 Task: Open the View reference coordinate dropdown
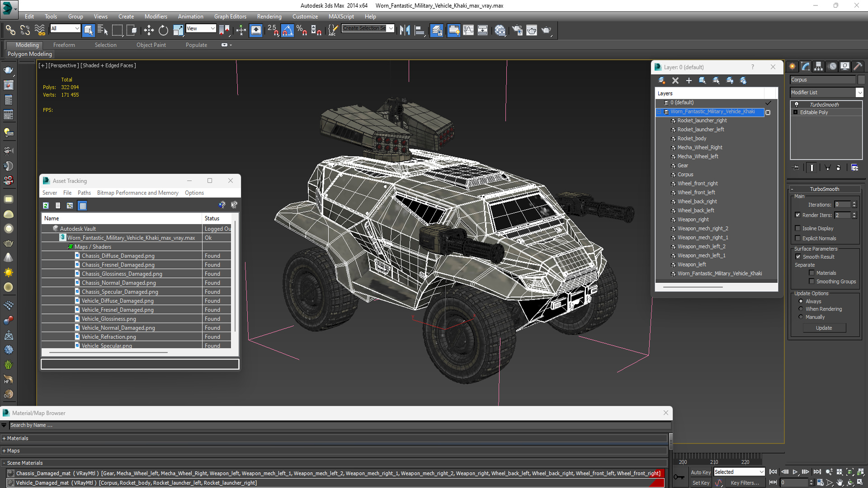[200, 28]
